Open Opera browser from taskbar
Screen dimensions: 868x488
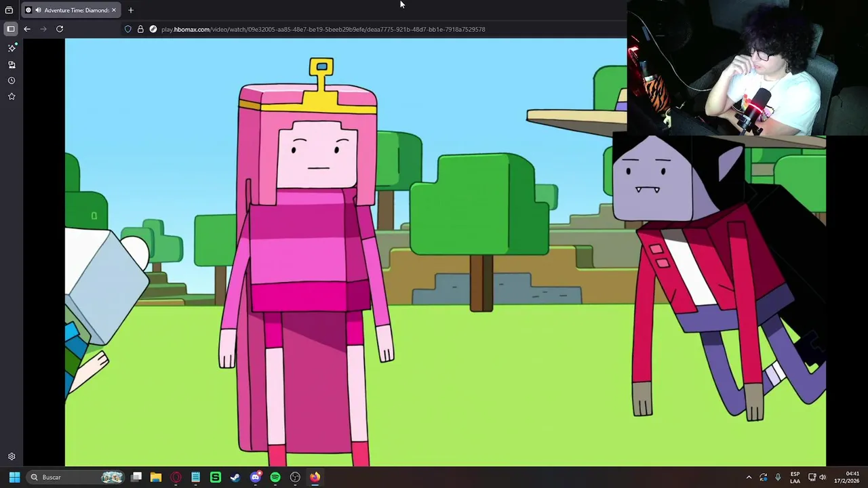pos(176,477)
